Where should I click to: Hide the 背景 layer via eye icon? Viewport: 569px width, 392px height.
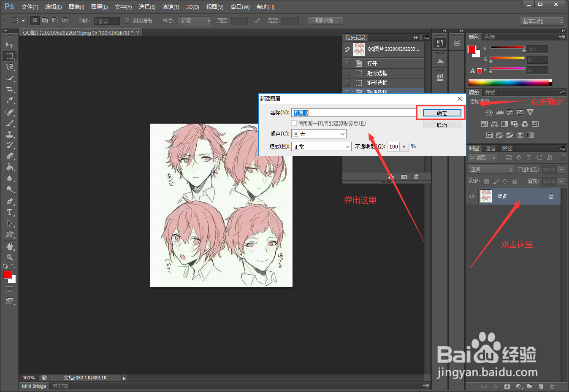[x=472, y=196]
